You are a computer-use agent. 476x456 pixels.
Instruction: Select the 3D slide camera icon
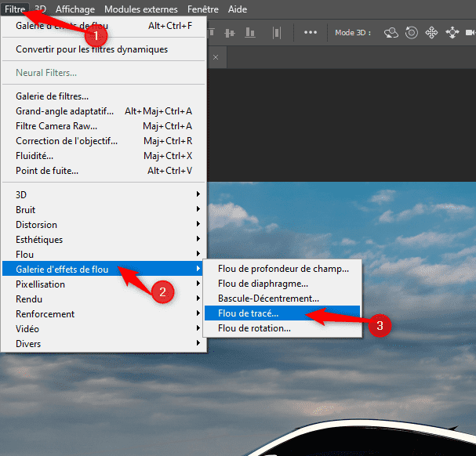click(452, 32)
